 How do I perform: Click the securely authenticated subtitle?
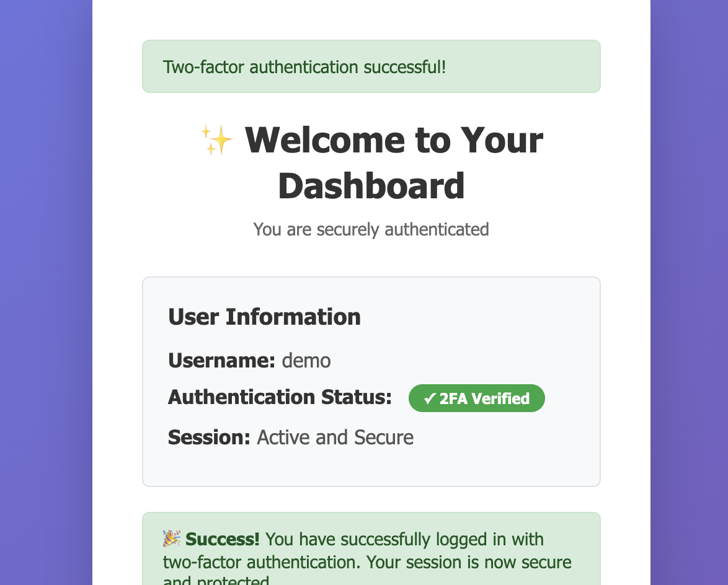click(x=371, y=229)
